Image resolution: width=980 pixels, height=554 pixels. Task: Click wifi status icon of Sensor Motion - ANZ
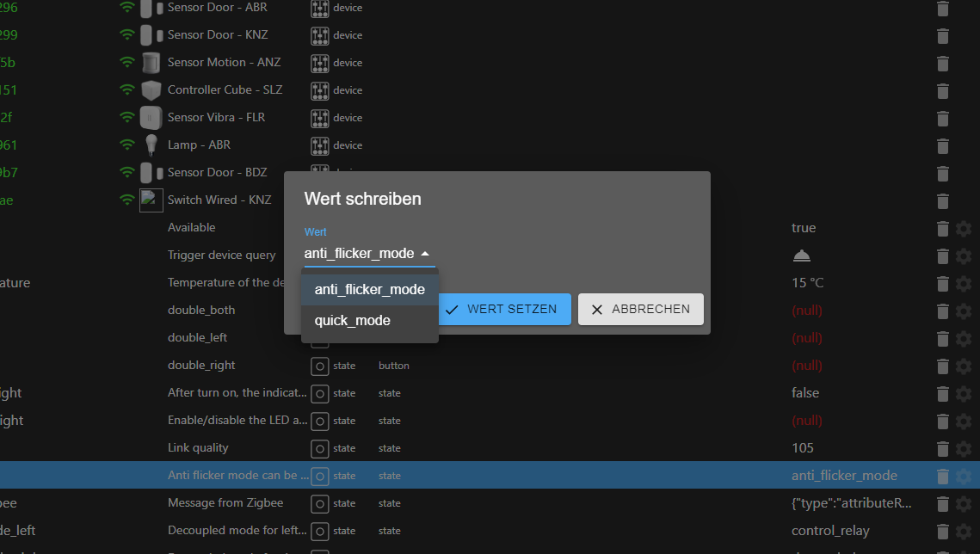point(126,63)
